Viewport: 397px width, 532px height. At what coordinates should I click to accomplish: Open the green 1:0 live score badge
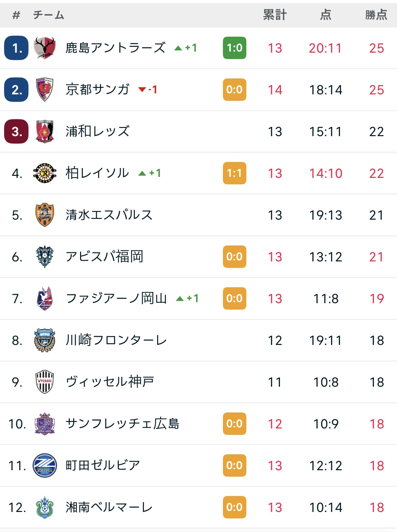click(x=234, y=48)
